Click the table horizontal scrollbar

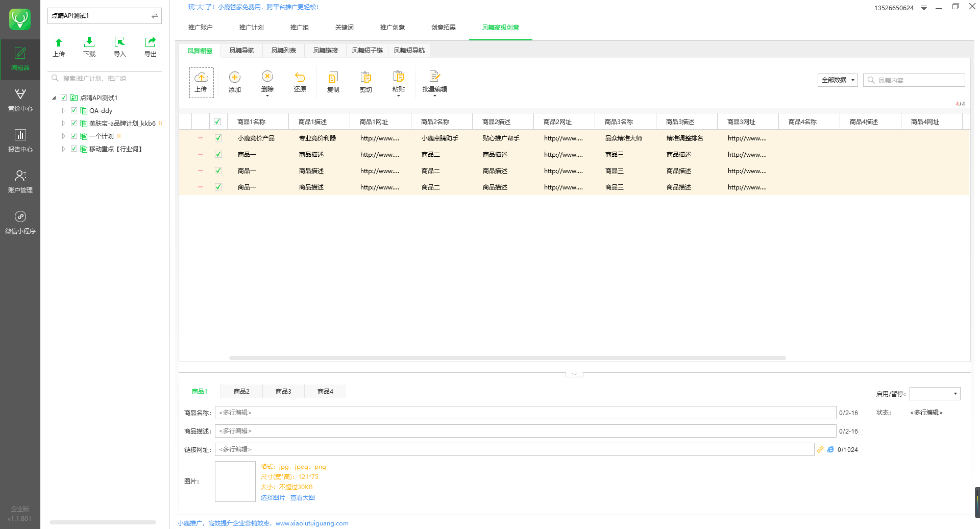pyautogui.click(x=507, y=358)
